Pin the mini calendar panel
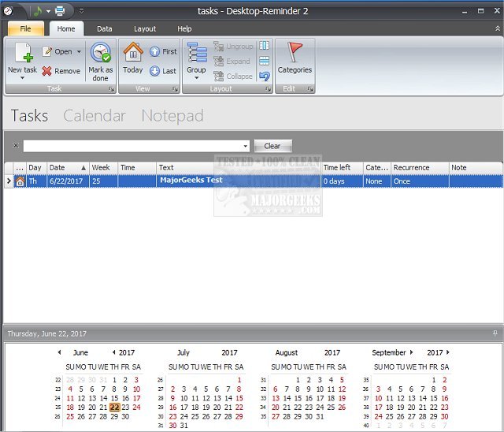This screenshot has width=504, height=432. [495, 333]
